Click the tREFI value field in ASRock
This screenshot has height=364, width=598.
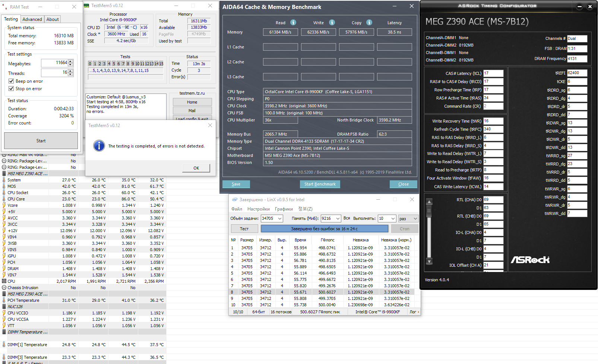577,73
